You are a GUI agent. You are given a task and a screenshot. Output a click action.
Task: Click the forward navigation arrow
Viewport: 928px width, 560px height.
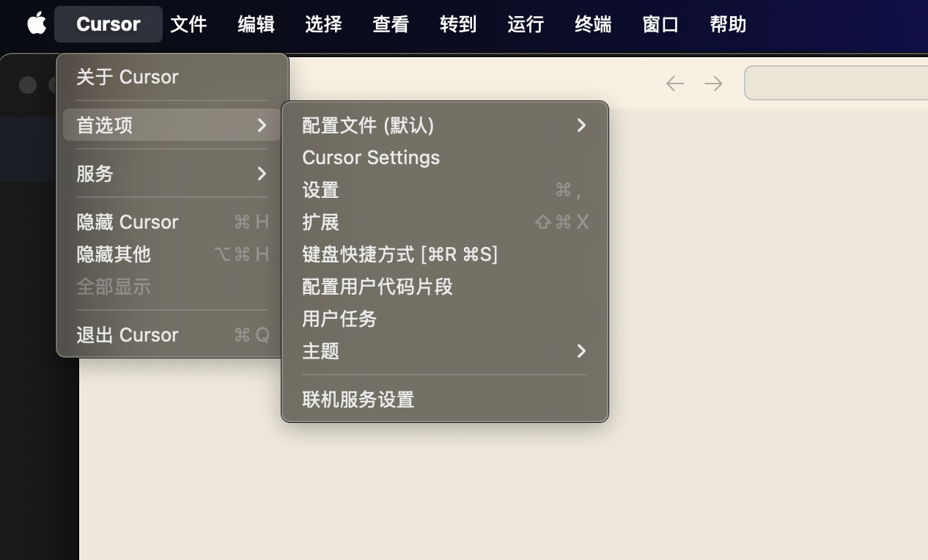click(x=713, y=84)
